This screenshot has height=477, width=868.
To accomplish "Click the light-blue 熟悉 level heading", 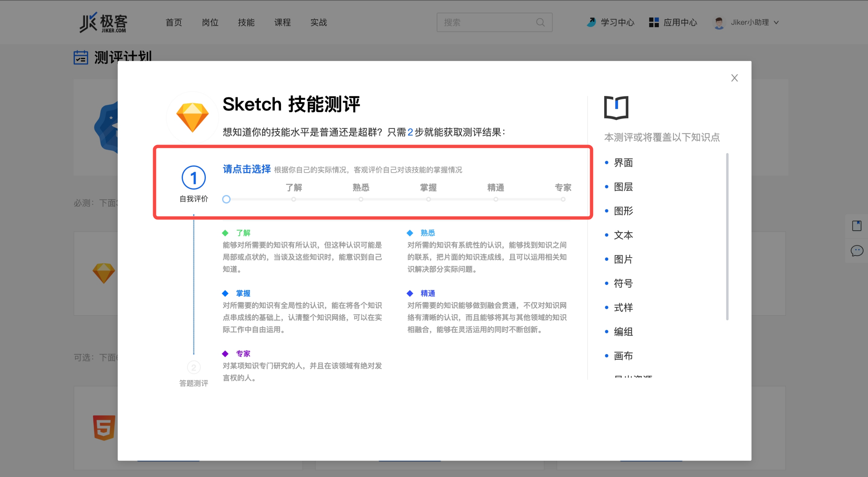I will tap(428, 233).
